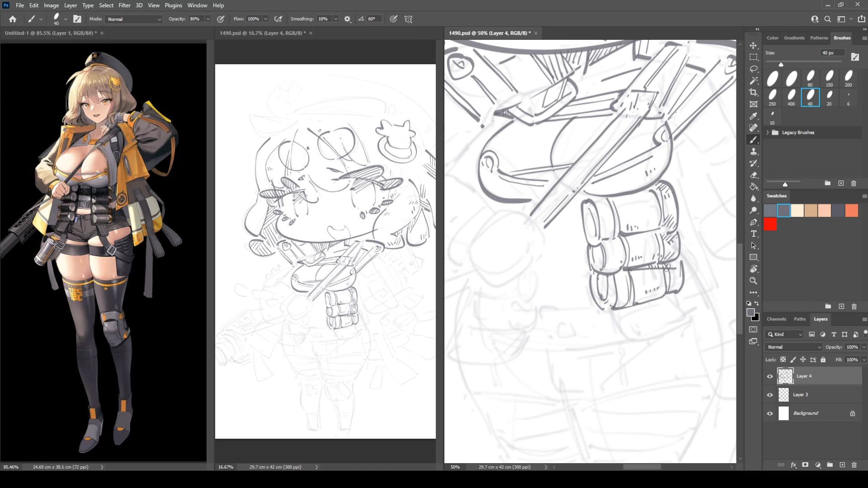868x488 pixels.
Task: Select the Spot Healing Brush tool
Action: click(753, 128)
